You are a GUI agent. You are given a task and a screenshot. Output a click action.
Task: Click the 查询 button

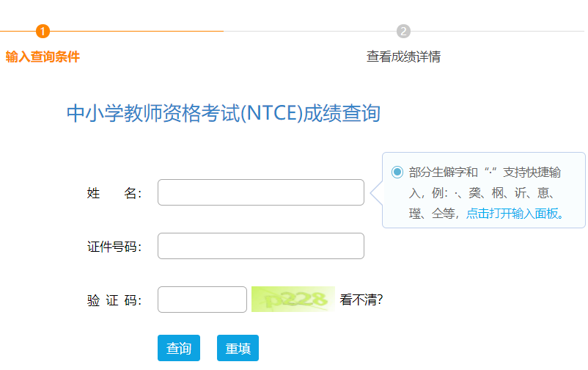179,348
